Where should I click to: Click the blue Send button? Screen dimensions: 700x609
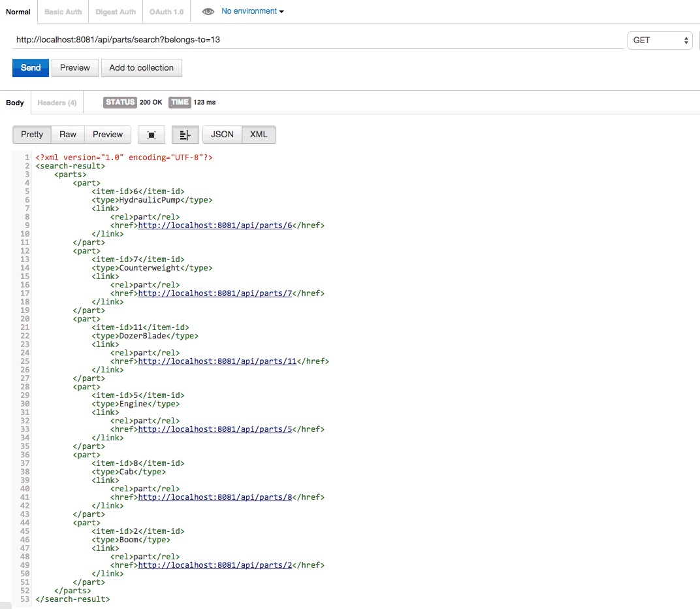tap(31, 68)
